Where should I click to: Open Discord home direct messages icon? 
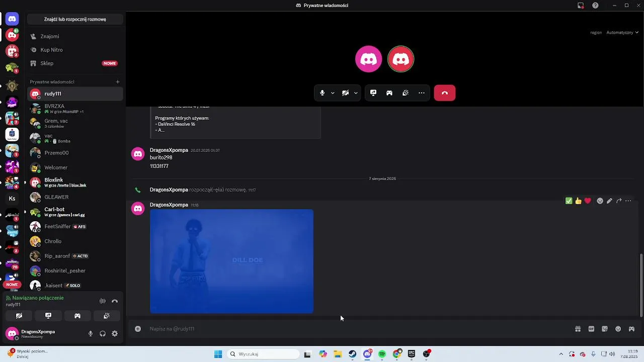(x=12, y=19)
